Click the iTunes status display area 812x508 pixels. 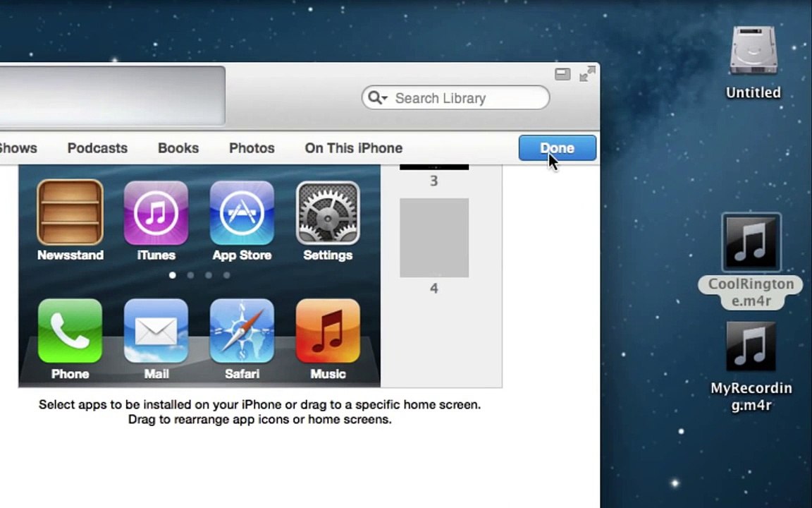tap(112, 95)
